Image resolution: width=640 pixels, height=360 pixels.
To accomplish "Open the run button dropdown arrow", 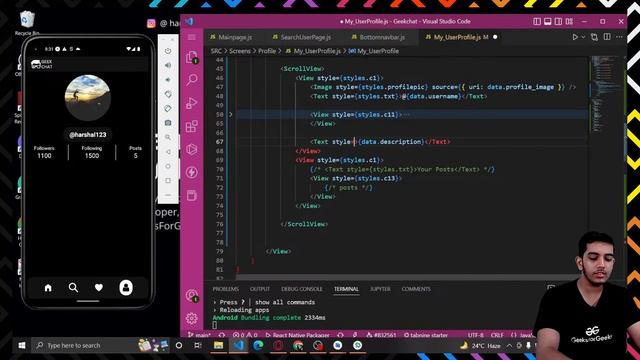I will coord(583,37).
